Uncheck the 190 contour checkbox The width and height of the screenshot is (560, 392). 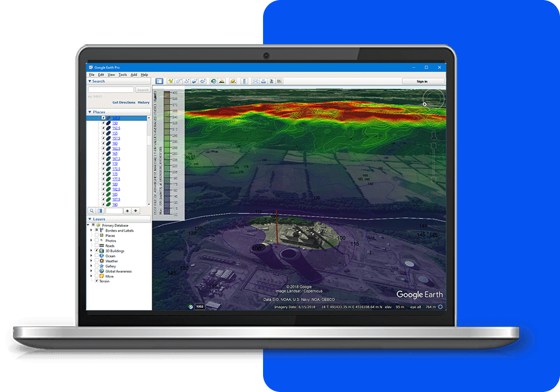(103, 204)
